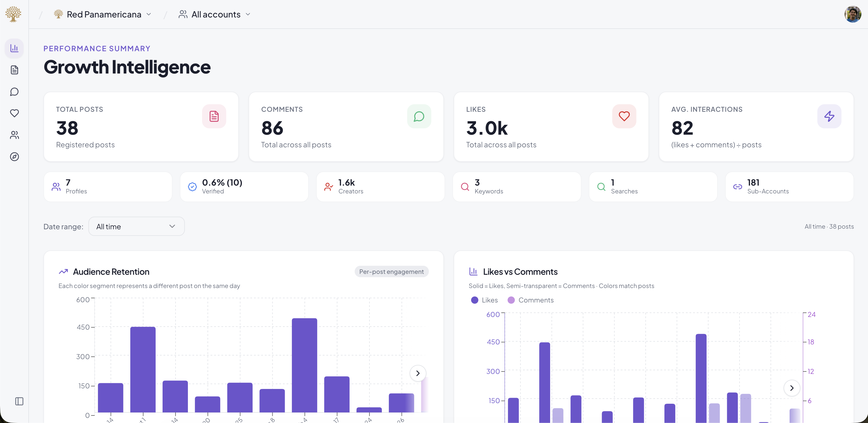The width and height of the screenshot is (868, 423).
Task: Click the Likes value 3.0k
Action: [x=487, y=128]
